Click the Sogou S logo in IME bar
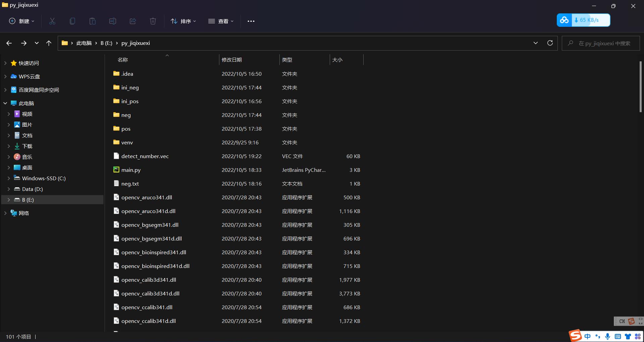This screenshot has height=342, width=644. [576, 335]
